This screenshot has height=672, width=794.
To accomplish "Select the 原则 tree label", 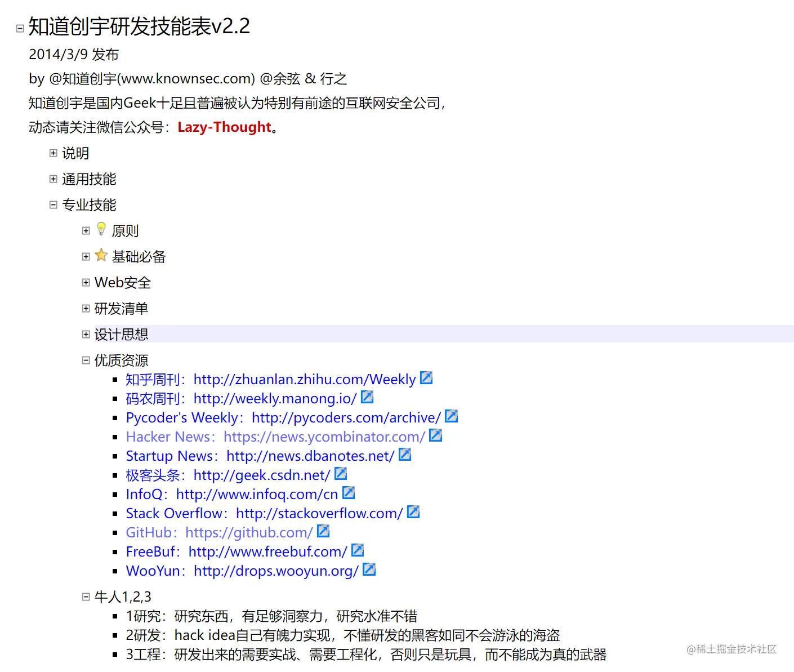I will [x=125, y=231].
